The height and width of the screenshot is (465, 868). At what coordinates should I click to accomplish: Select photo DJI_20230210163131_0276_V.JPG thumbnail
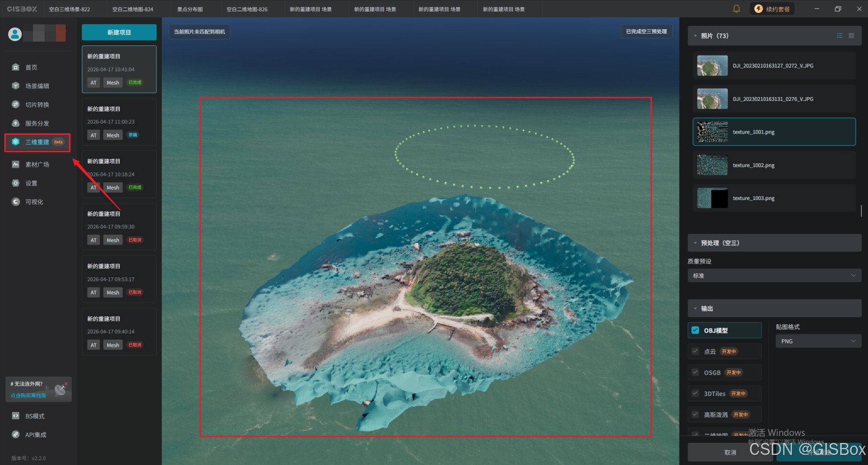(x=712, y=99)
